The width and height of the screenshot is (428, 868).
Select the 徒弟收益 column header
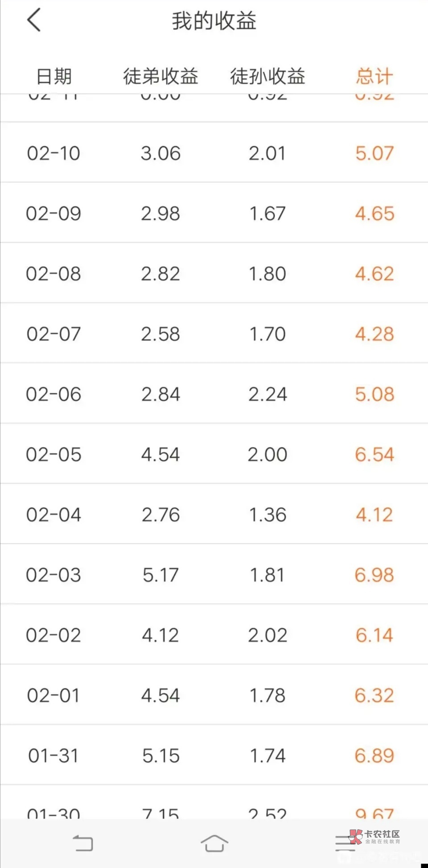click(x=160, y=76)
